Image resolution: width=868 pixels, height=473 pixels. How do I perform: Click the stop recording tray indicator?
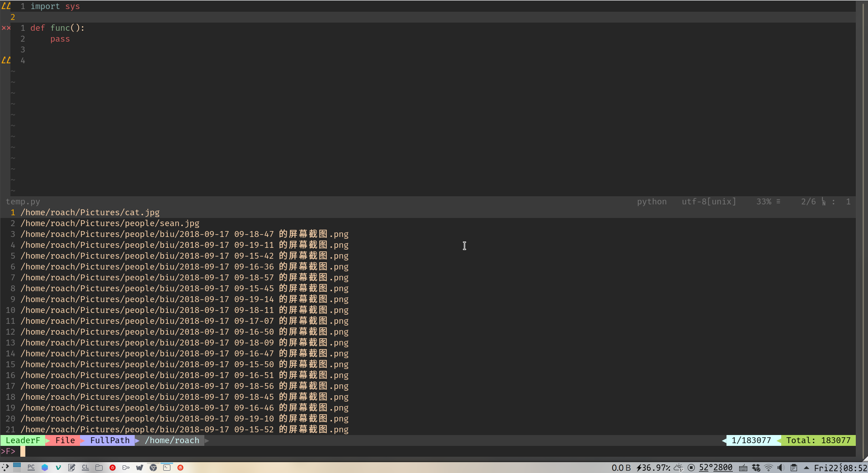pyautogui.click(x=692, y=468)
